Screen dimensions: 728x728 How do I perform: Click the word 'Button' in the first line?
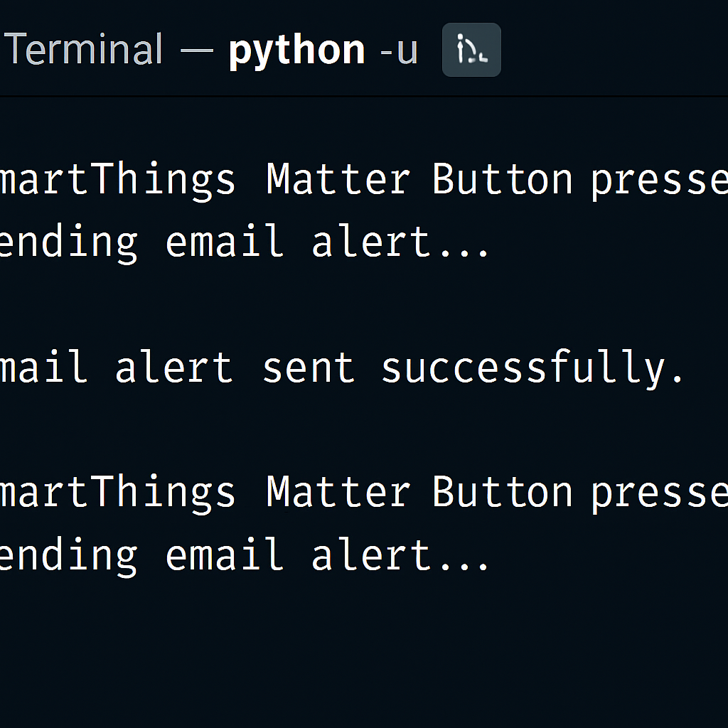(502, 179)
